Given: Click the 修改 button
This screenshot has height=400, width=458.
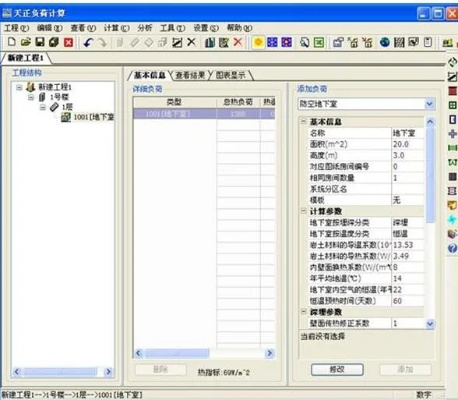Looking at the screenshot, I should coord(337,369).
